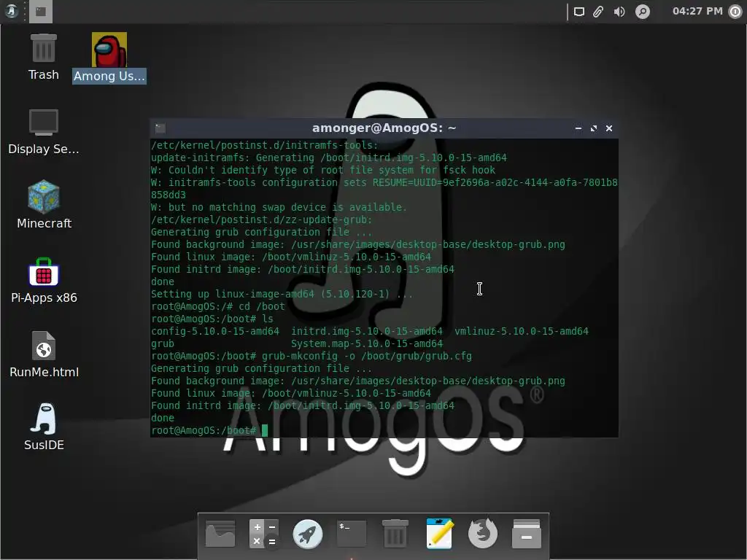Open the file manager folder in dock

coord(220,534)
